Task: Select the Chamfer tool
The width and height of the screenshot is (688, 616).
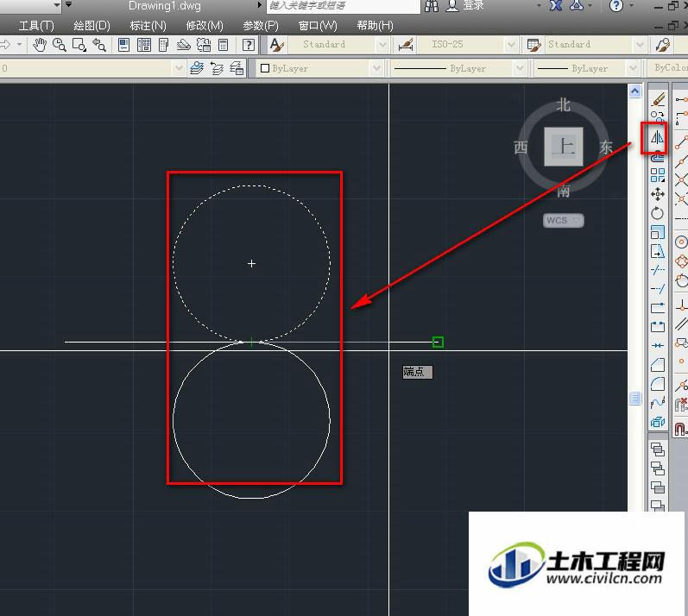Action: coord(658,364)
